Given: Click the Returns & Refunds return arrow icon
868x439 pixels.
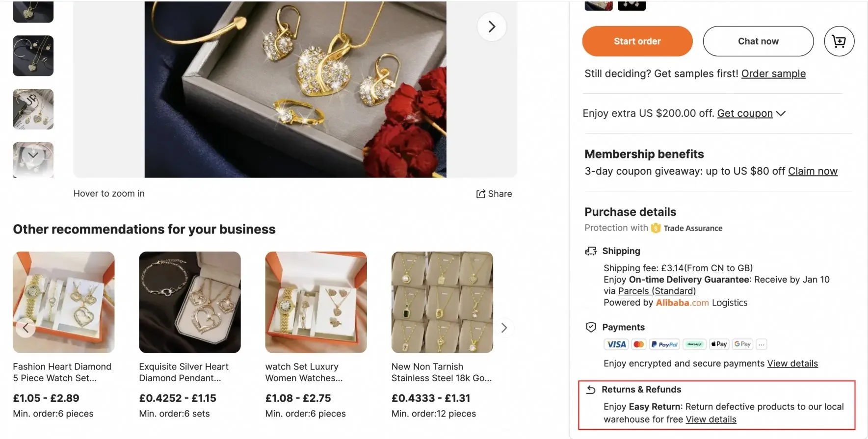Looking at the screenshot, I should 591,389.
